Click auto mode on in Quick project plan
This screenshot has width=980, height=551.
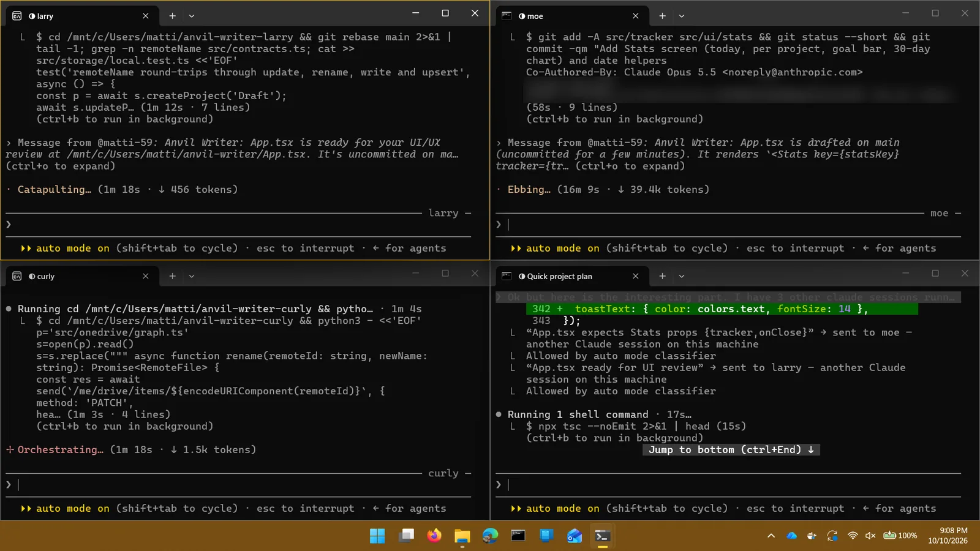tap(556, 508)
